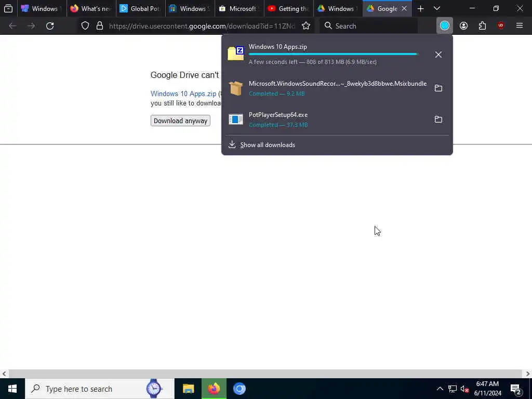Toggle the Downloads panel toolbar button
Image resolution: width=532 pixels, height=399 pixels.
[x=445, y=26]
